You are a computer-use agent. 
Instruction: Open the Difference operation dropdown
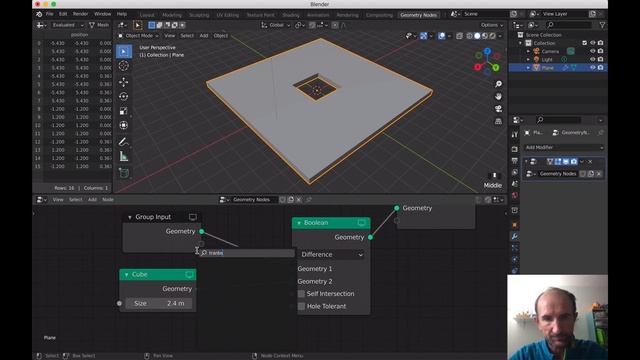[331, 255]
